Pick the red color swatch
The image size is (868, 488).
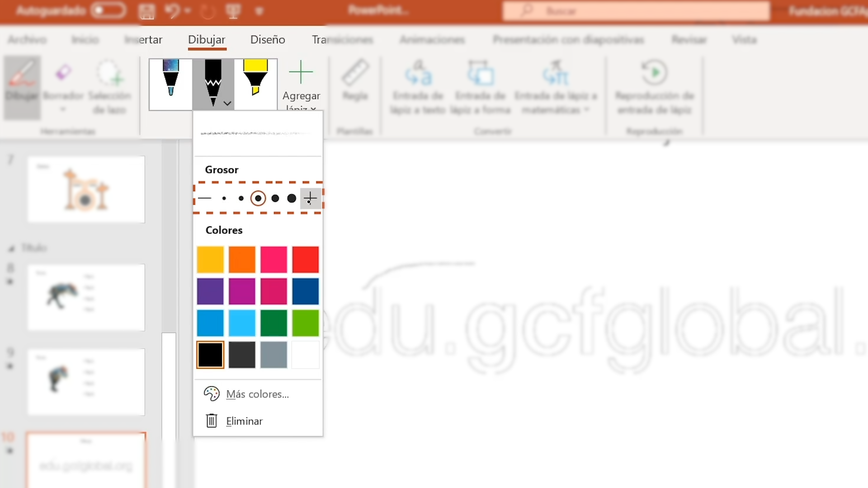tap(305, 259)
